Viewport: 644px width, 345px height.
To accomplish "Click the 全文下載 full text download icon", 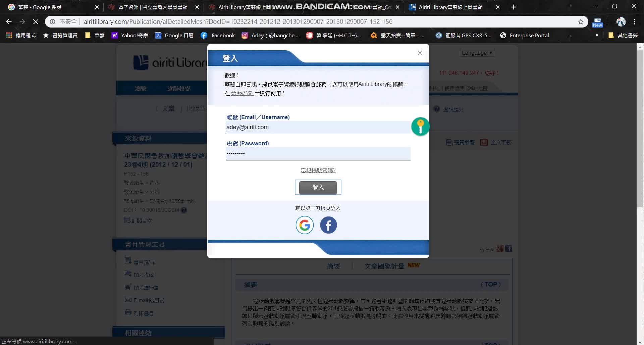I will click(x=496, y=142).
